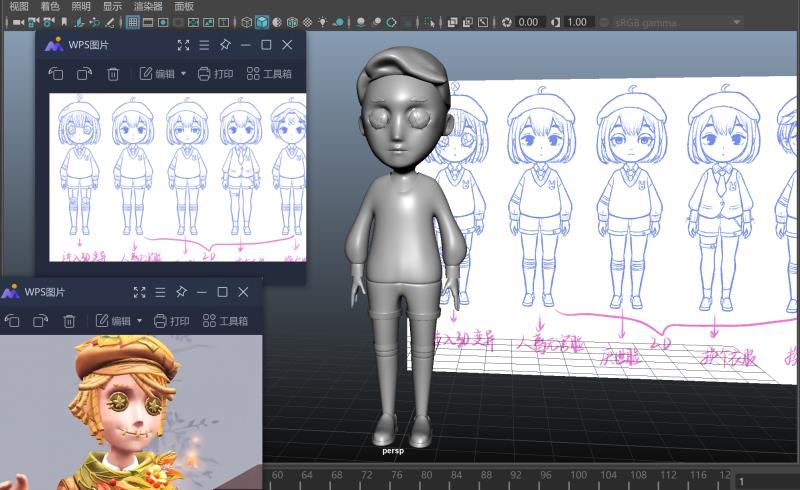Rotate right in the top WPS image window
This screenshot has width=800, height=490.
pyautogui.click(x=84, y=74)
